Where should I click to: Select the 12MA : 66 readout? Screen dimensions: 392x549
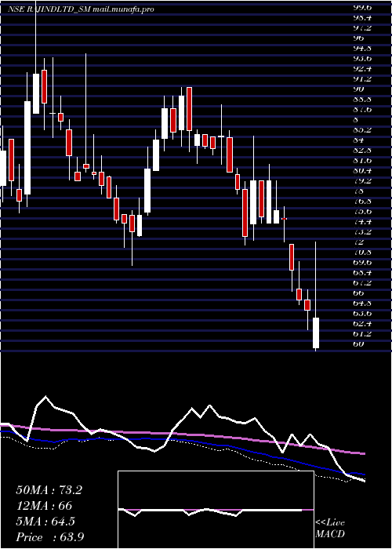[x=44, y=506]
